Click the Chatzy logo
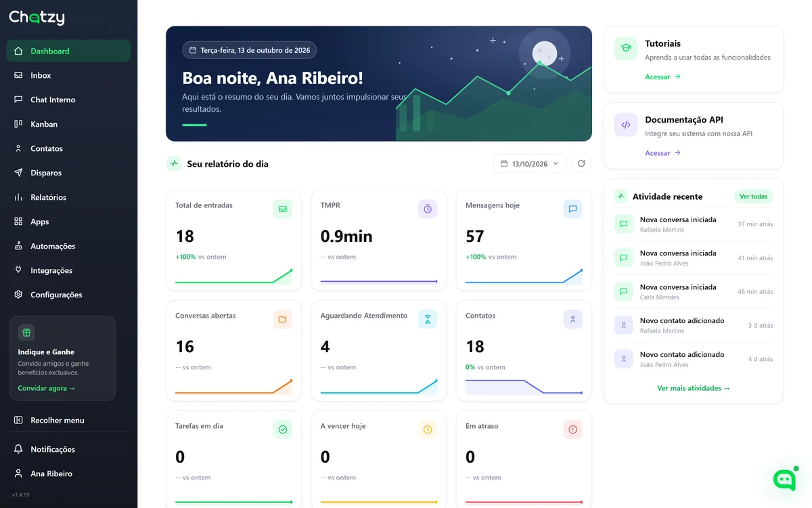 pyautogui.click(x=37, y=18)
